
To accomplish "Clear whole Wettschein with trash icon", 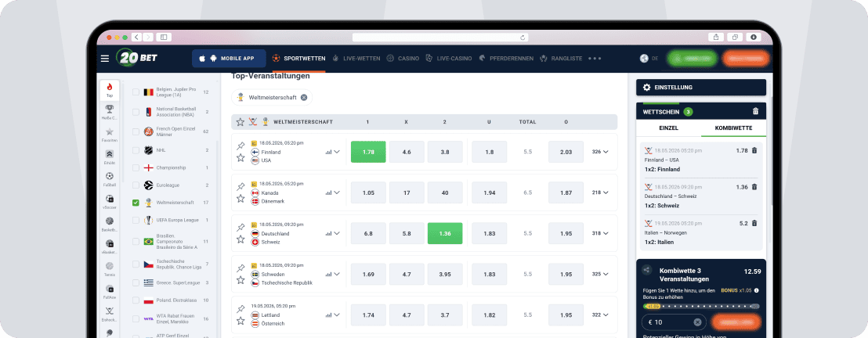I will click(756, 111).
